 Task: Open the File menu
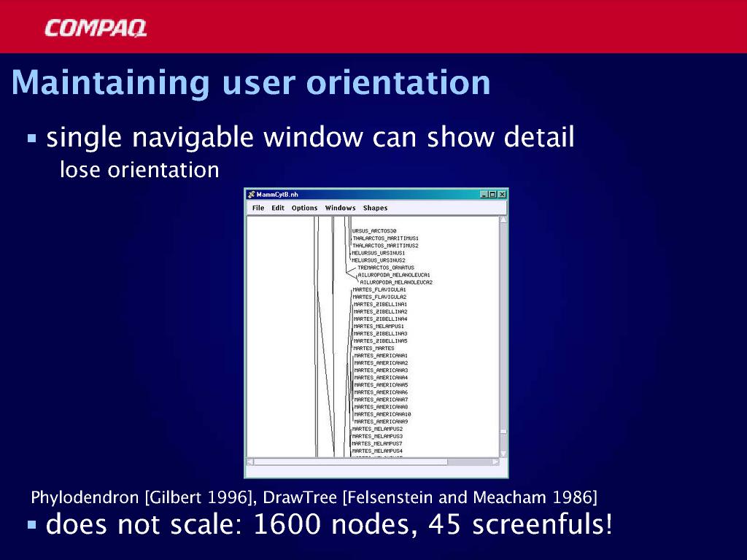pyautogui.click(x=258, y=208)
